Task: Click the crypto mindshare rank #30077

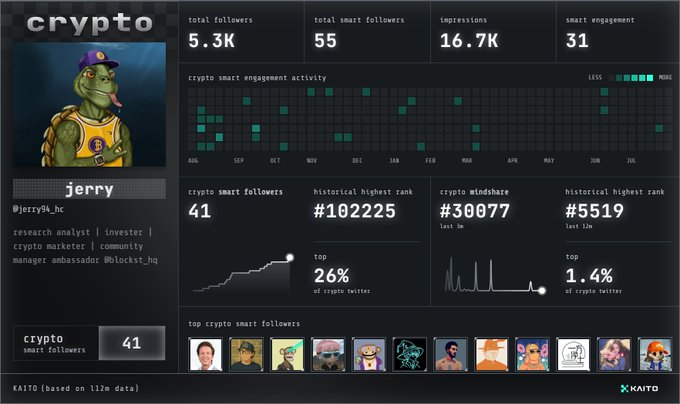Action: coord(474,211)
